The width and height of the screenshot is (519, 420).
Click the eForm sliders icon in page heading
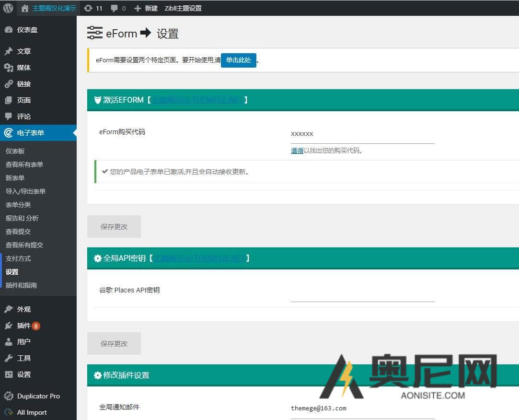[x=95, y=33]
